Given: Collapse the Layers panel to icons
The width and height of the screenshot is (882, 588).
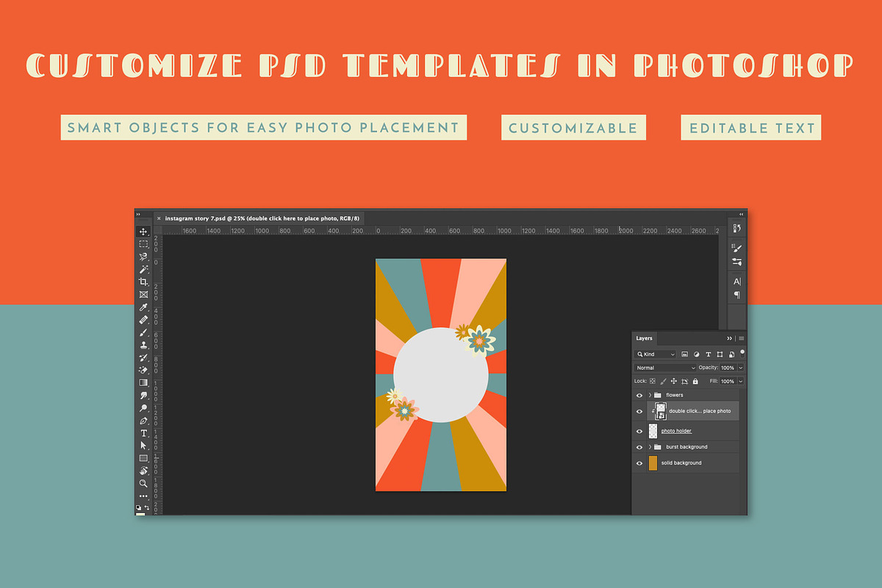Looking at the screenshot, I should (730, 338).
